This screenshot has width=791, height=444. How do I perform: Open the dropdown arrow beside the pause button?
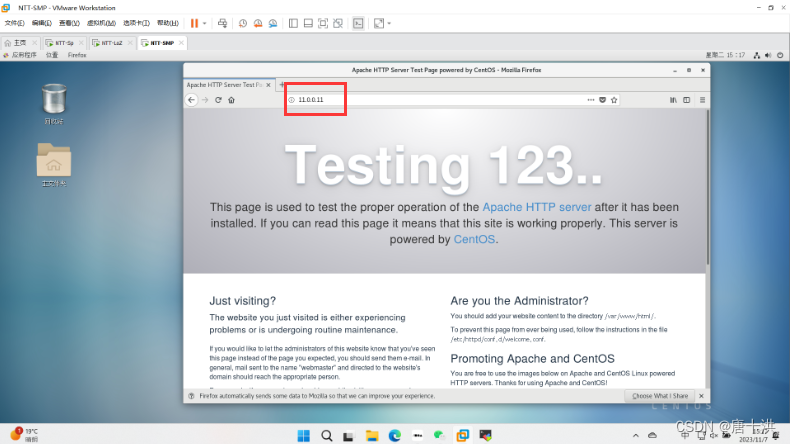(x=204, y=23)
